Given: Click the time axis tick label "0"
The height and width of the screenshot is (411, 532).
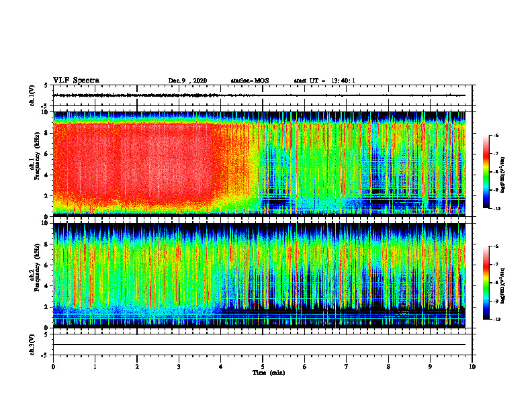Looking at the screenshot, I should pyautogui.click(x=53, y=367).
